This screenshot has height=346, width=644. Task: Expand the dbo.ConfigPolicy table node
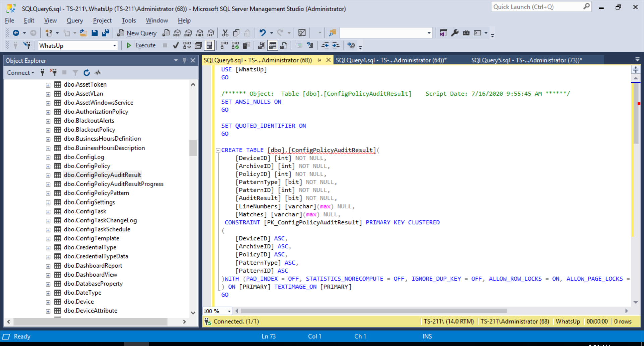point(48,166)
